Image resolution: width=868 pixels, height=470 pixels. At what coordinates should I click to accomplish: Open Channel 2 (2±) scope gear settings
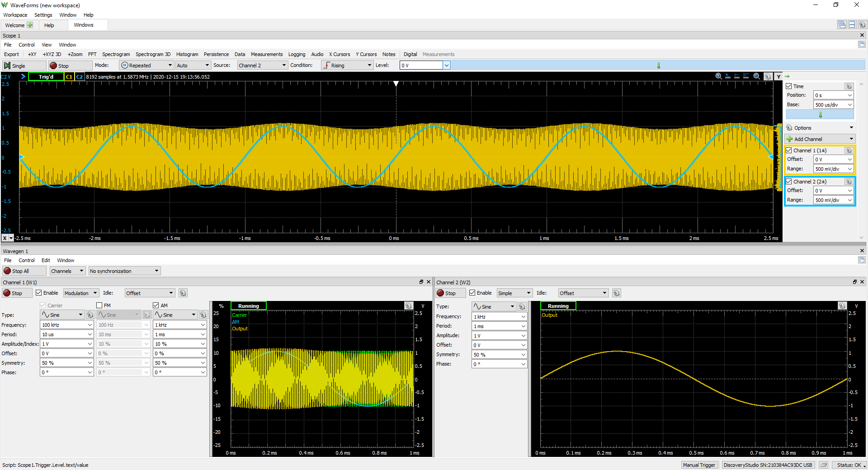coord(849,182)
